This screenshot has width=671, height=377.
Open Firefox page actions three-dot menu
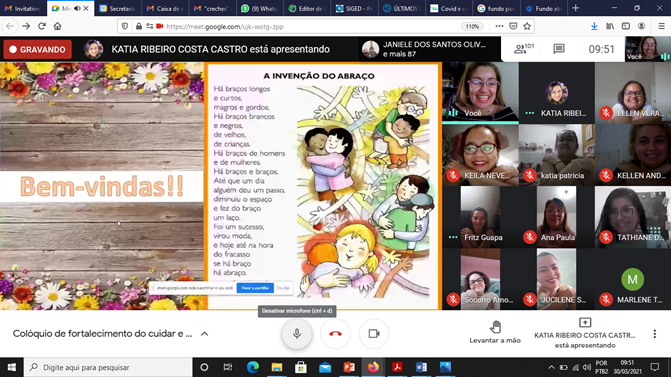[x=499, y=26]
